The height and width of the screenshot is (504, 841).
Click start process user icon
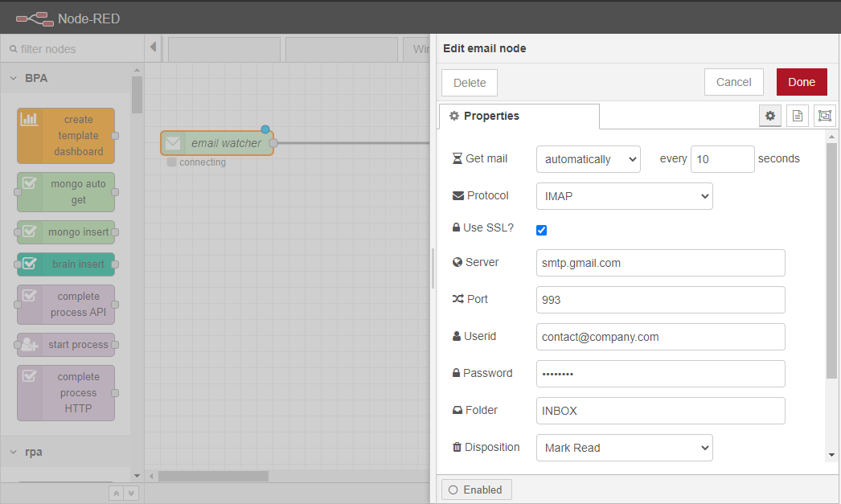pos(30,344)
